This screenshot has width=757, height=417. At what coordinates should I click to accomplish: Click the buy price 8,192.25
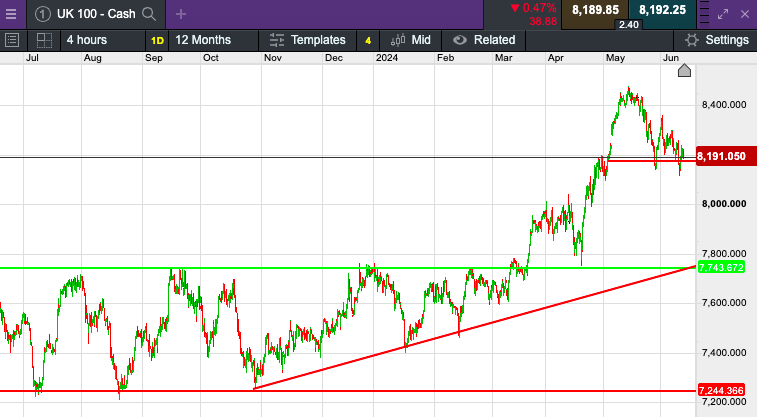(x=662, y=10)
